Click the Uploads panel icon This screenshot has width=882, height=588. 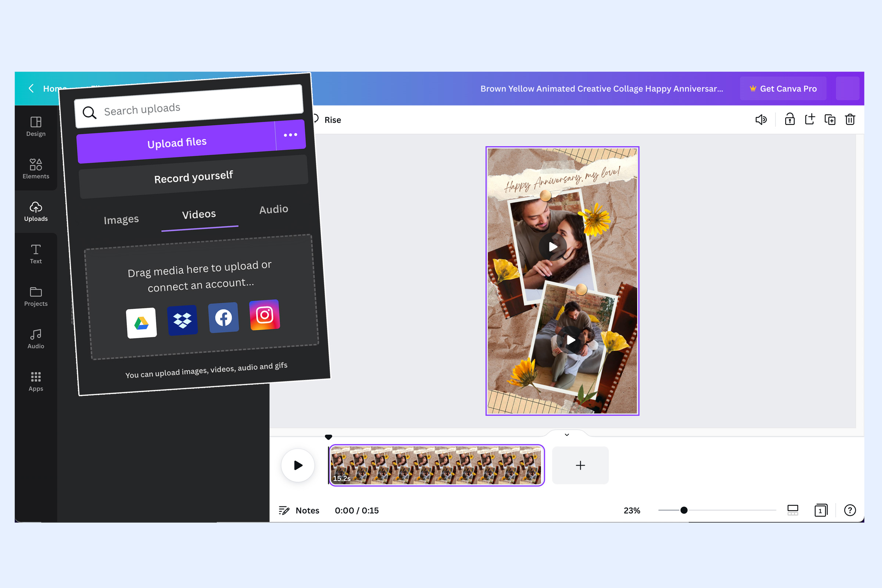pos(35,209)
